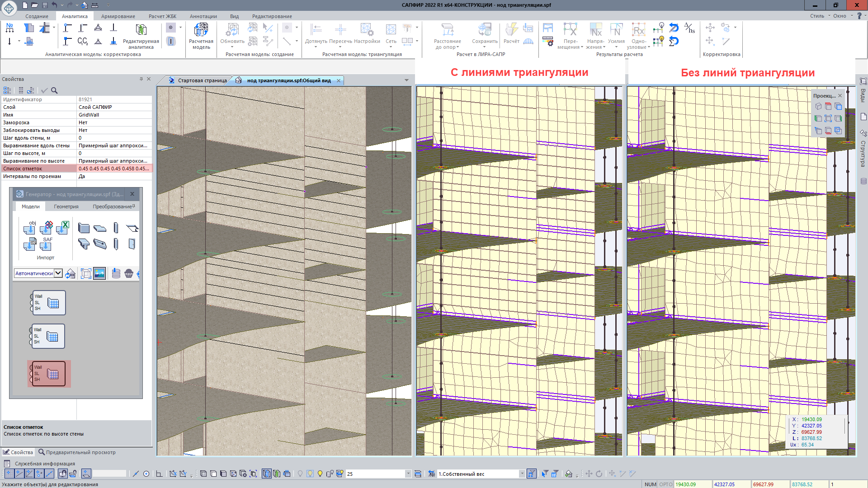868x488 pixels.
Task: Click search magnifier in Свойства panel
Action: tap(54, 90)
